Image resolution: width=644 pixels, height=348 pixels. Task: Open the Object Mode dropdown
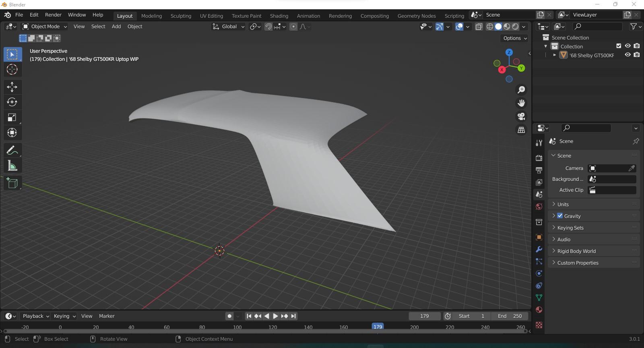point(45,27)
